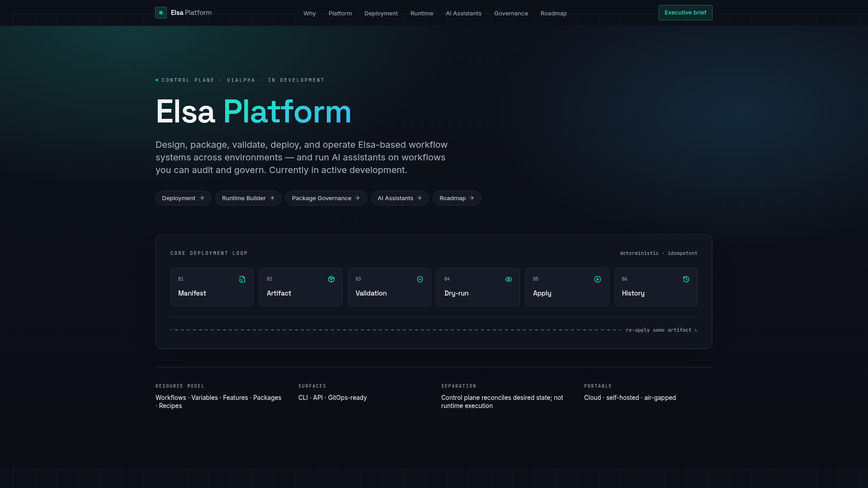Go to Roadmap in the top navigation
This screenshot has width=868, height=488.
553,13
